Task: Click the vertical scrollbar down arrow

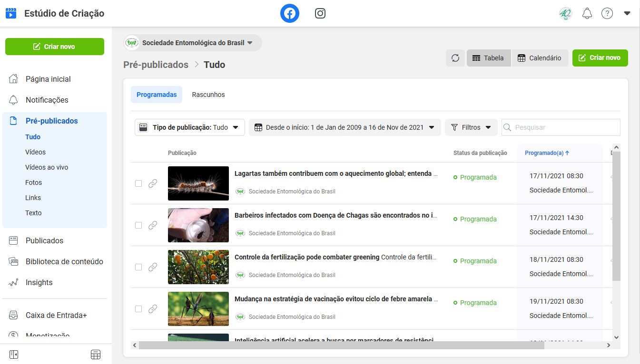Action: click(616, 337)
